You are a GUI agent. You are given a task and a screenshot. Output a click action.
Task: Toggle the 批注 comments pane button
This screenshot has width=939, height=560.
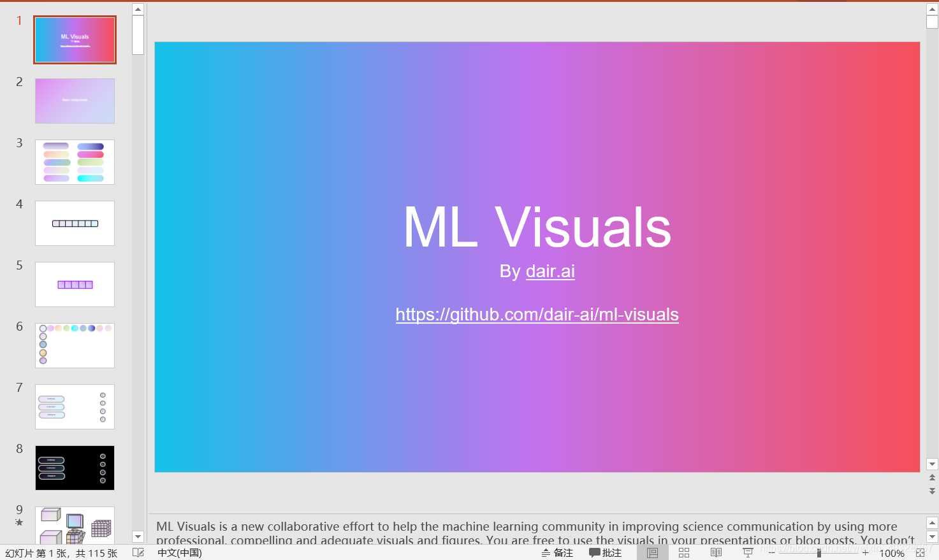(x=605, y=553)
